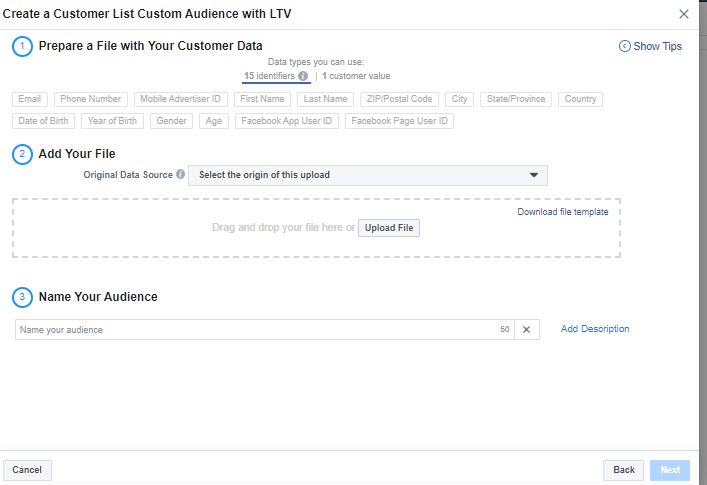Switch to the 1 customer value tab
The image size is (707, 485).
[356, 76]
